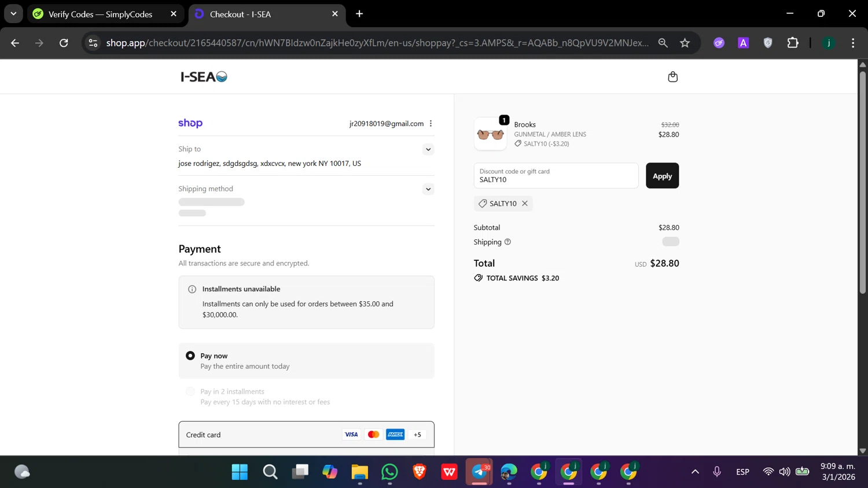
Task: Close the Checkout I-SEA tab
Action: [x=335, y=14]
